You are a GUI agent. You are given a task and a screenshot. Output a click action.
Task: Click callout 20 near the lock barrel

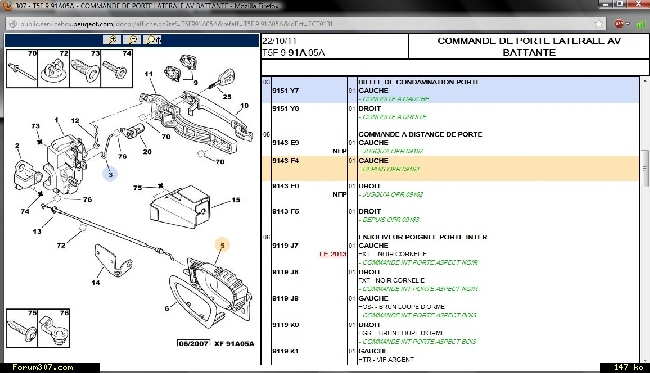coord(147,152)
